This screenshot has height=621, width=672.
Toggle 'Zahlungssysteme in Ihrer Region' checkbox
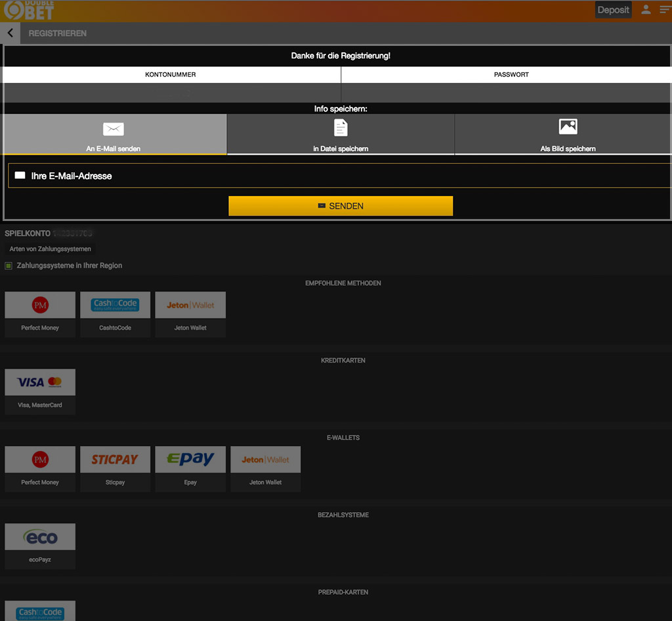8,266
